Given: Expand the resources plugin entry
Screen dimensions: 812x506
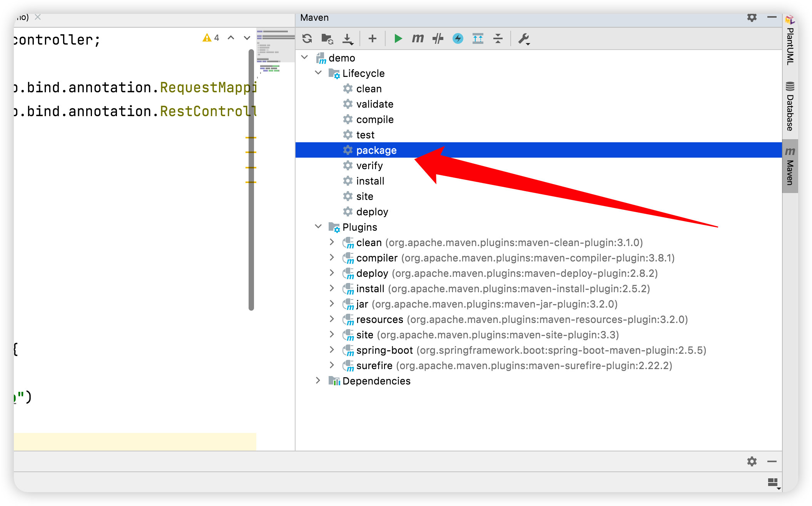Looking at the screenshot, I should [332, 319].
